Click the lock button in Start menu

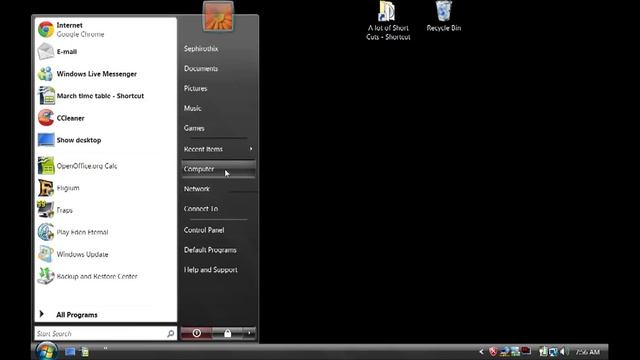click(x=227, y=333)
